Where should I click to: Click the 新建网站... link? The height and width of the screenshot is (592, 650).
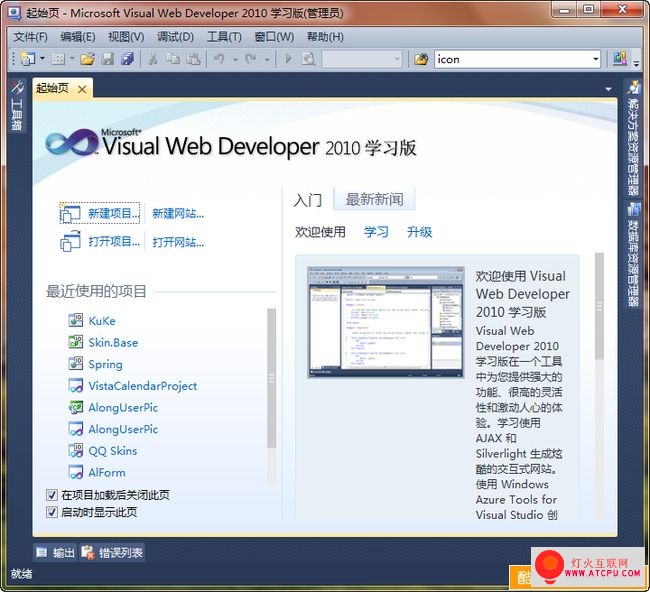[178, 214]
